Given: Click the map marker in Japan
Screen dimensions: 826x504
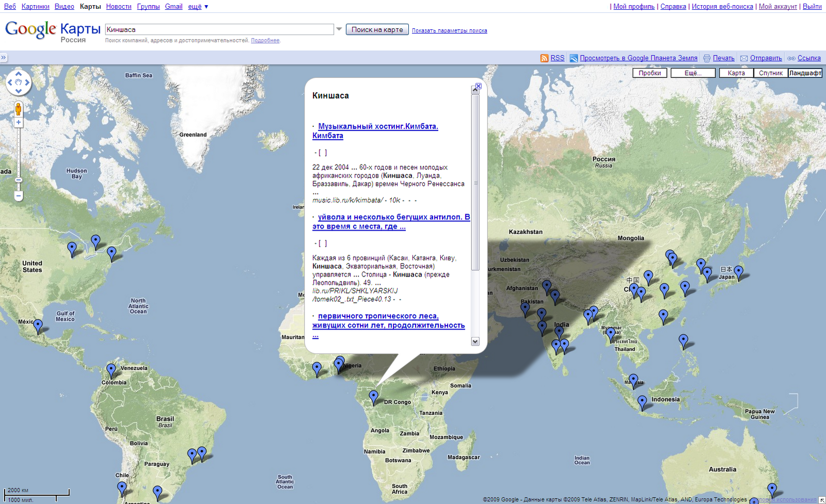Looking at the screenshot, I should pos(739,272).
